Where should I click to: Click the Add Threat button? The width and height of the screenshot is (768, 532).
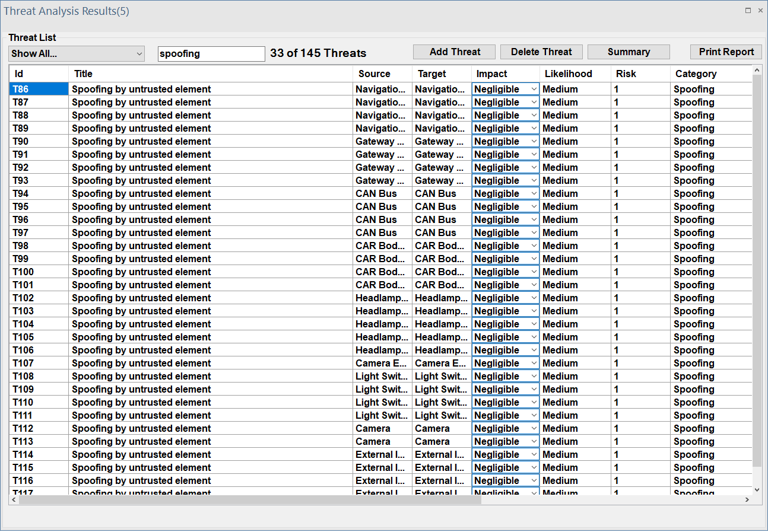455,52
